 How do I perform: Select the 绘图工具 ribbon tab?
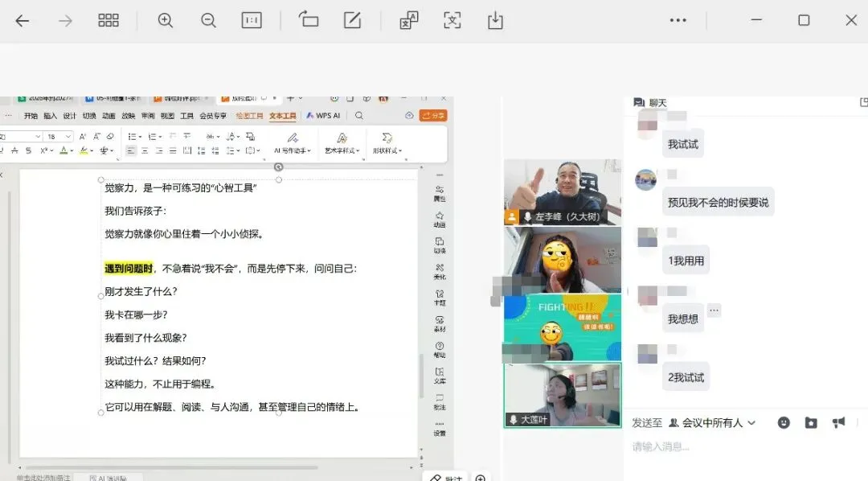[249, 116]
